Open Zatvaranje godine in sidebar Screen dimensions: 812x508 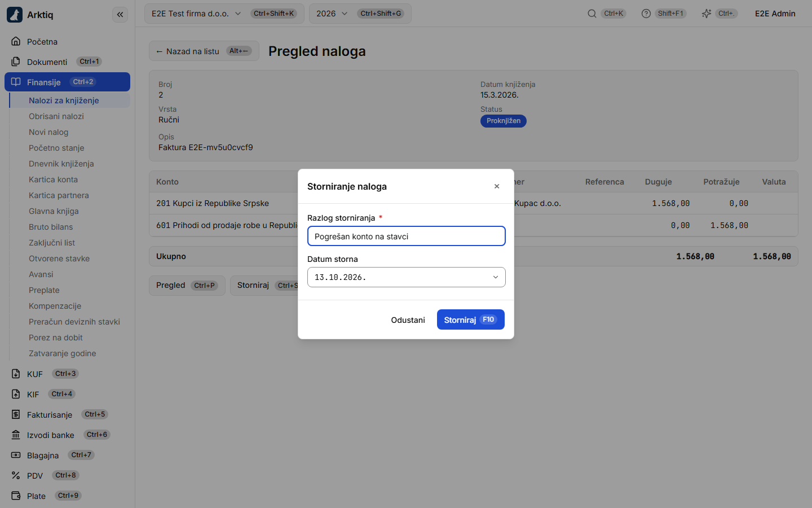(70, 353)
